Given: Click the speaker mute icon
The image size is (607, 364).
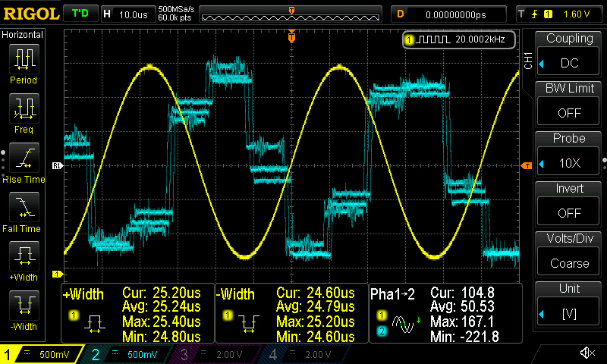Looking at the screenshot, I should tap(587, 353).
